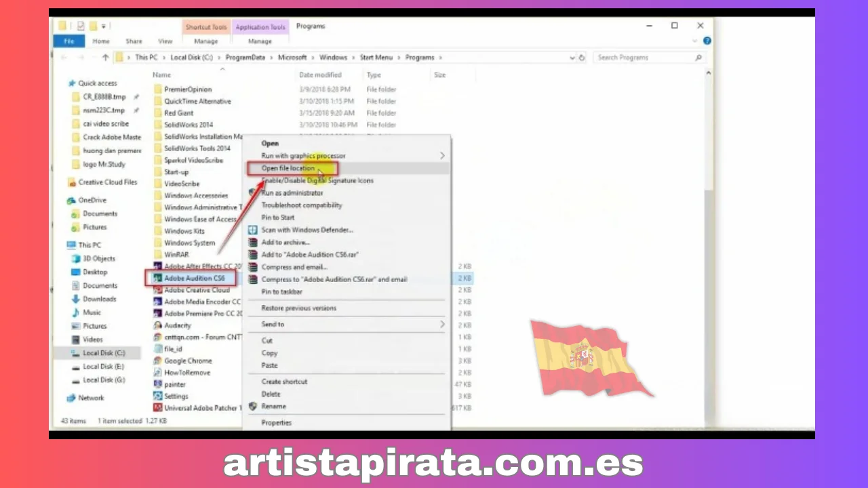Click the Search Programs input field
868x488 pixels.
649,58
